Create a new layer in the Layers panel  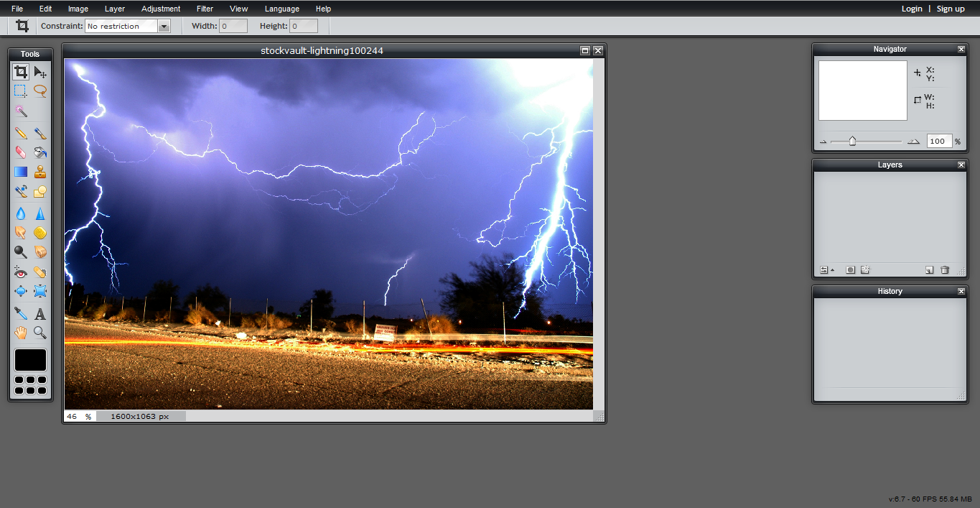929,269
